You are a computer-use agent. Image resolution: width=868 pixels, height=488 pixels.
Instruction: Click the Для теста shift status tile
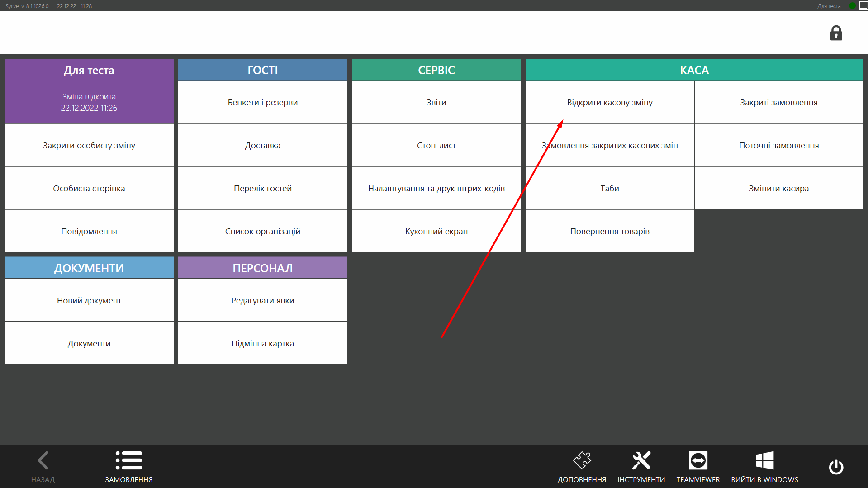point(89,91)
